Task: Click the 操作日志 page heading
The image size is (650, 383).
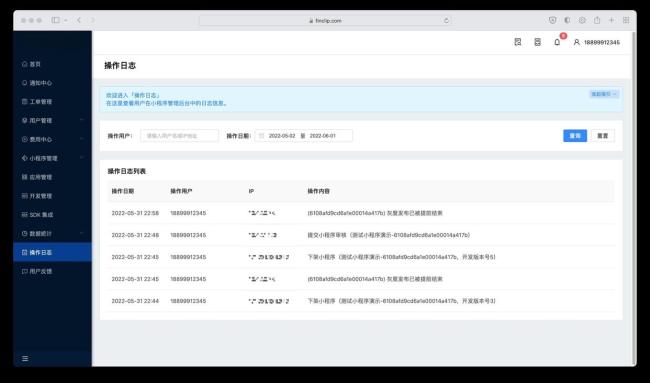Action: (x=120, y=65)
